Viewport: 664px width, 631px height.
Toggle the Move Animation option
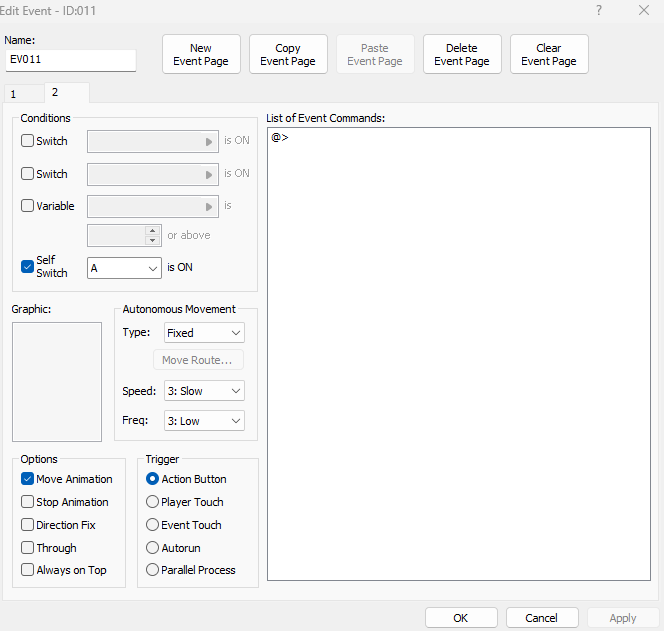click(x=28, y=479)
